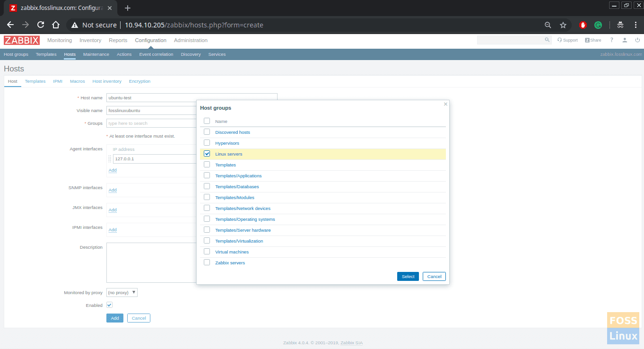Open the Reports menu
The width and height of the screenshot is (644, 349).
(x=118, y=40)
